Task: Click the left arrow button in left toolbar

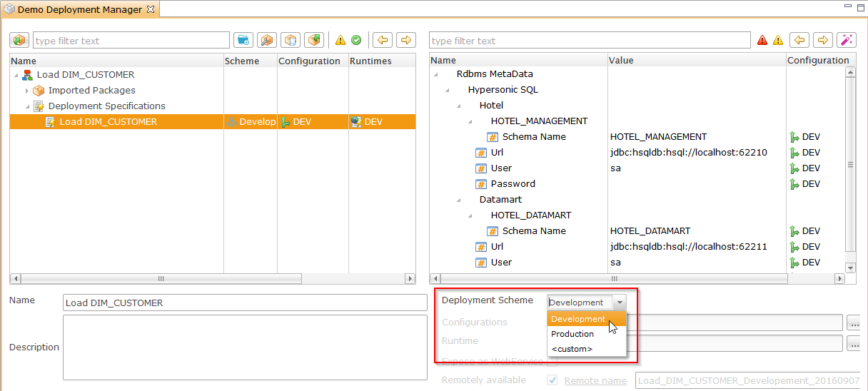Action: (x=383, y=41)
